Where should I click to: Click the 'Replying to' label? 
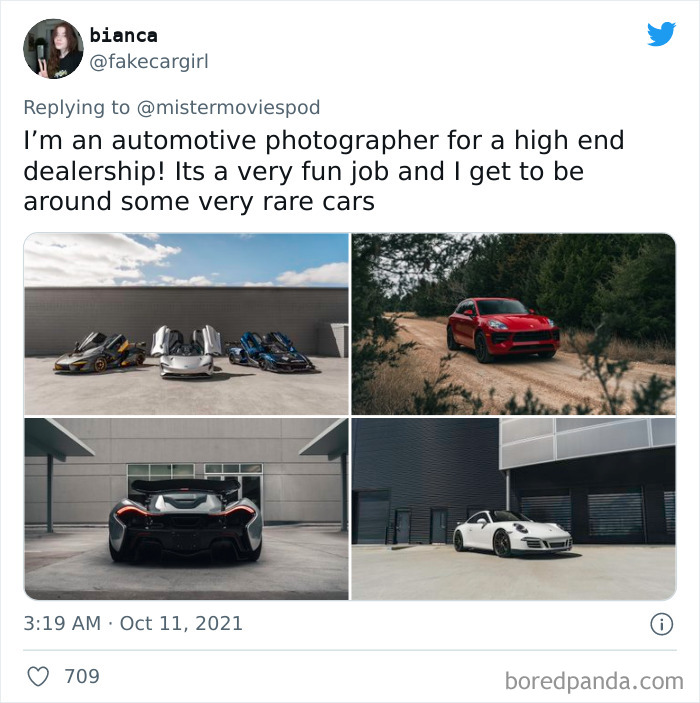point(77,108)
